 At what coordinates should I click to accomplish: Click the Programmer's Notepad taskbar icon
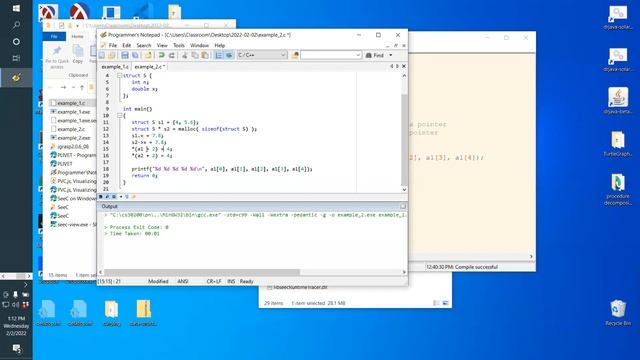[x=16, y=77]
